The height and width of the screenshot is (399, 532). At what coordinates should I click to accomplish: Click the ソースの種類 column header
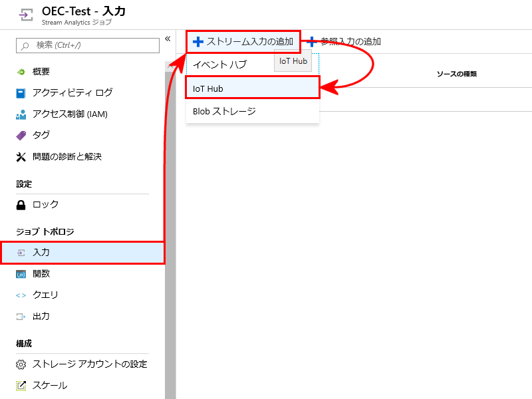point(456,73)
